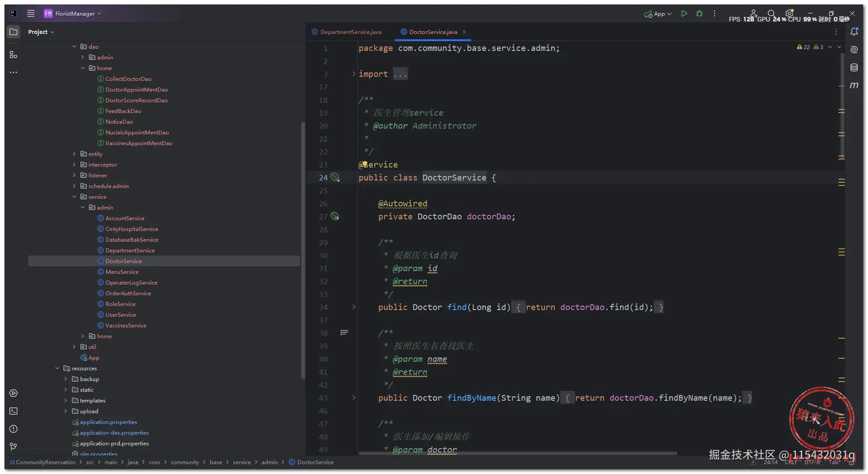Expand the templates folder
868x474 pixels.
point(66,400)
